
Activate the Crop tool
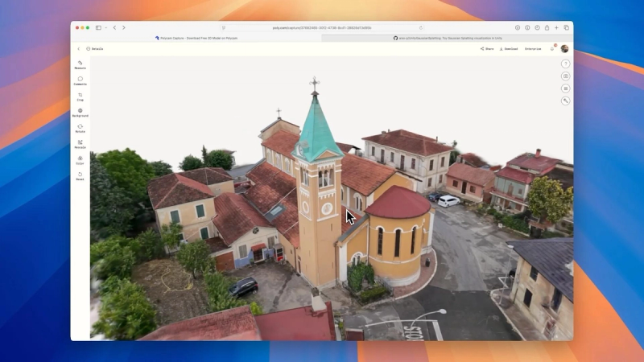(80, 97)
